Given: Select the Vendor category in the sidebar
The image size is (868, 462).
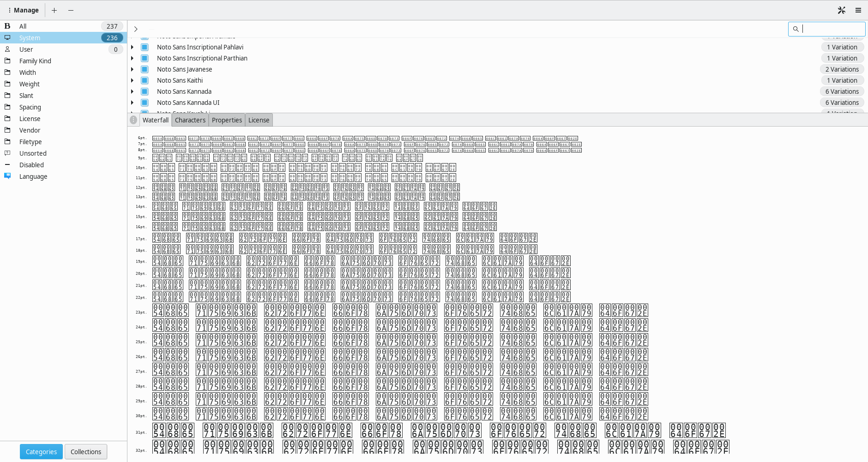Looking at the screenshot, I should click(30, 130).
